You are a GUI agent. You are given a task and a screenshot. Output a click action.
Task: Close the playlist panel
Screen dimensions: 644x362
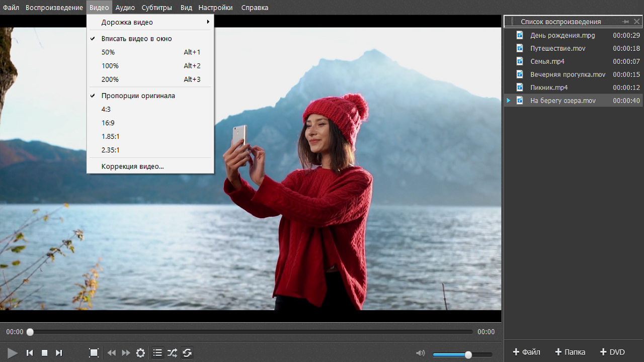coord(637,22)
